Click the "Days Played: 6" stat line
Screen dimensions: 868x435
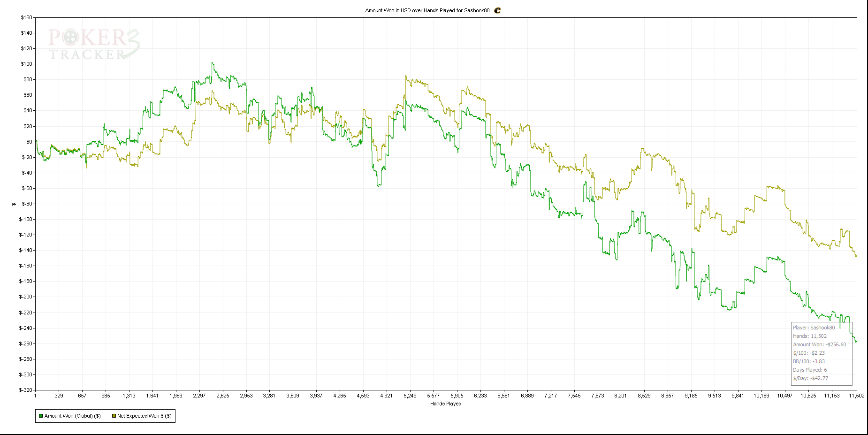810,370
